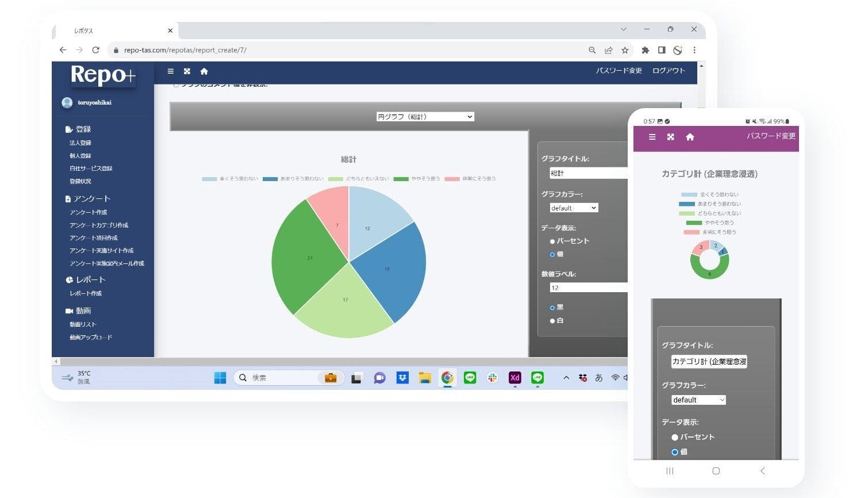The image size is (868, 498).
Task: Open the browser extensions puzzle icon
Action: click(645, 50)
